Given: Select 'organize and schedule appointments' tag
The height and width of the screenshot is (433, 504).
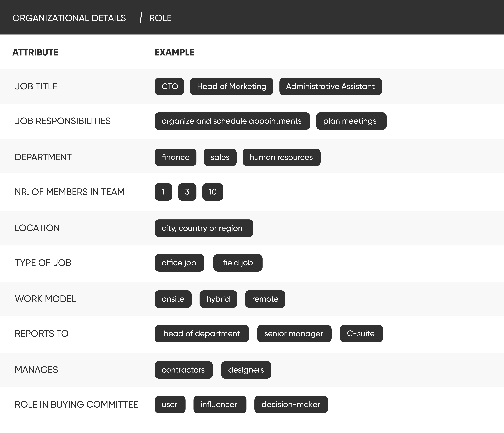Looking at the screenshot, I should pos(232,121).
